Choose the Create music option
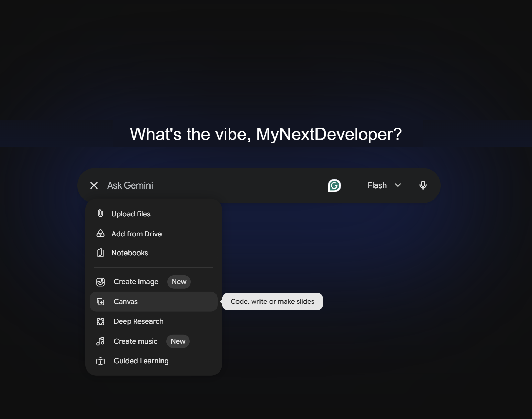The width and height of the screenshot is (532, 419). point(154,341)
